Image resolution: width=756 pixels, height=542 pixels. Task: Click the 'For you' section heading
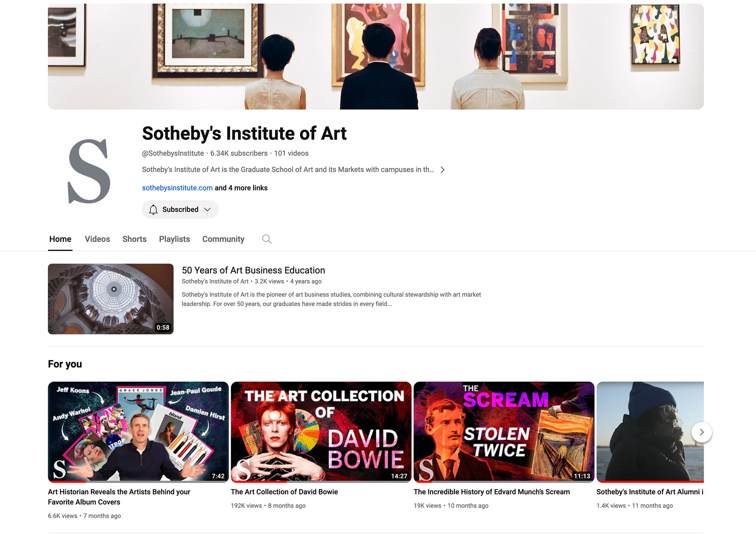pos(65,364)
